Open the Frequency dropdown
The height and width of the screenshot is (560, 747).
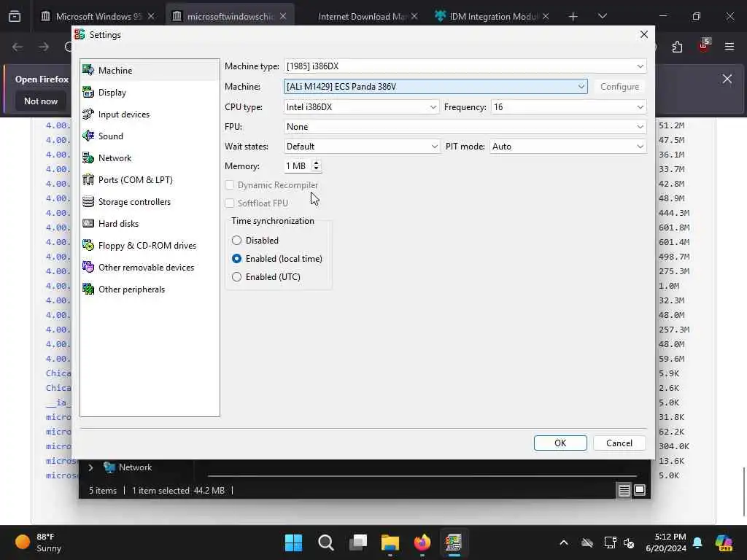click(568, 107)
